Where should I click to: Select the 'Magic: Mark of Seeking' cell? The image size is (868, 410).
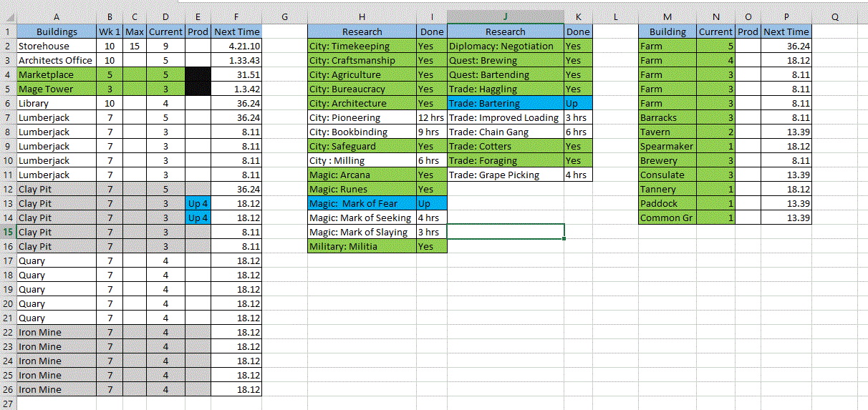[x=362, y=218]
